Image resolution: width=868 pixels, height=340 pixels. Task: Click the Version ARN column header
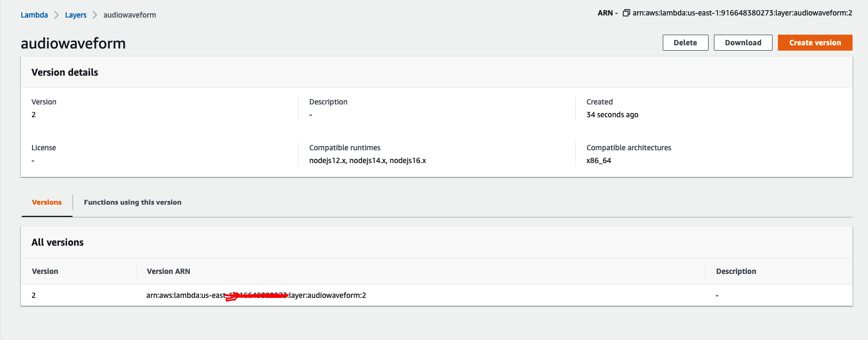tap(168, 271)
